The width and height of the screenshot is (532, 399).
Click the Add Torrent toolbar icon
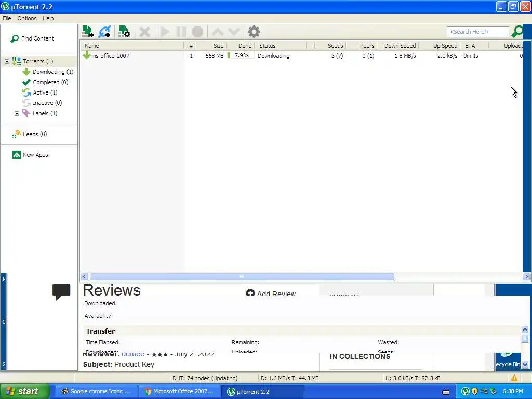coord(88,32)
